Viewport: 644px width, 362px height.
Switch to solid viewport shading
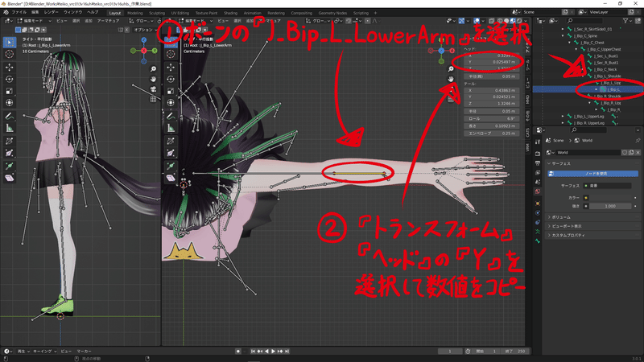click(x=506, y=21)
